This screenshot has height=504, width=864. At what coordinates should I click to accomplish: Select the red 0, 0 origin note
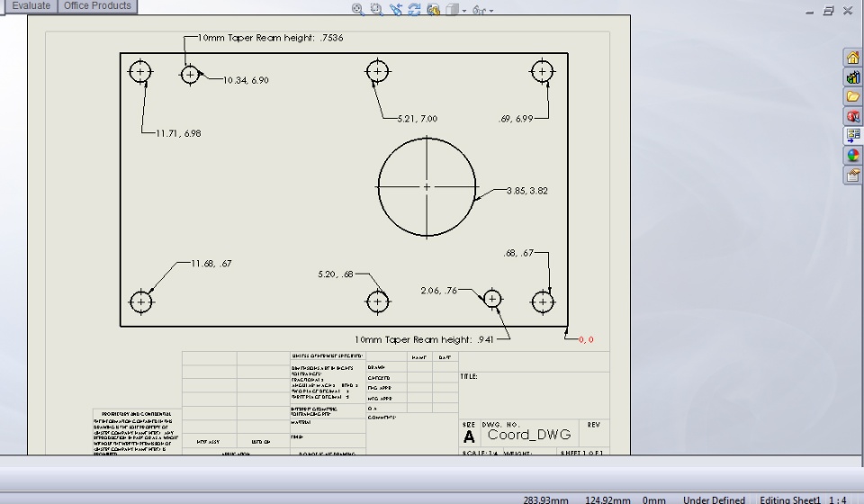click(586, 340)
